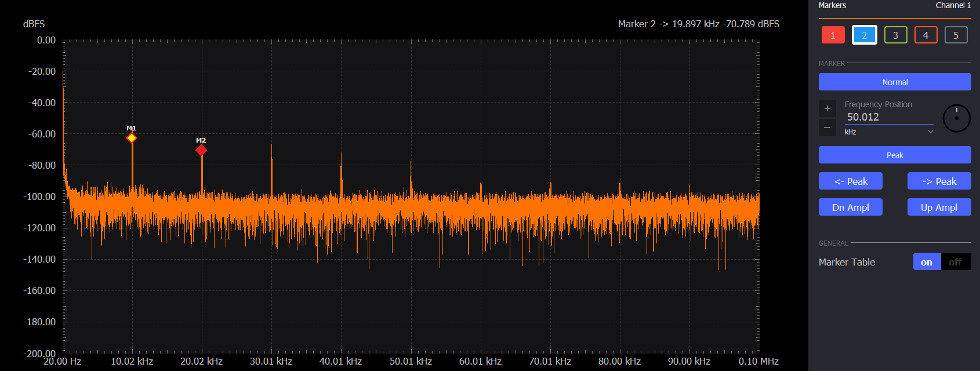Click the 20.00 Hz axis label

63,361
